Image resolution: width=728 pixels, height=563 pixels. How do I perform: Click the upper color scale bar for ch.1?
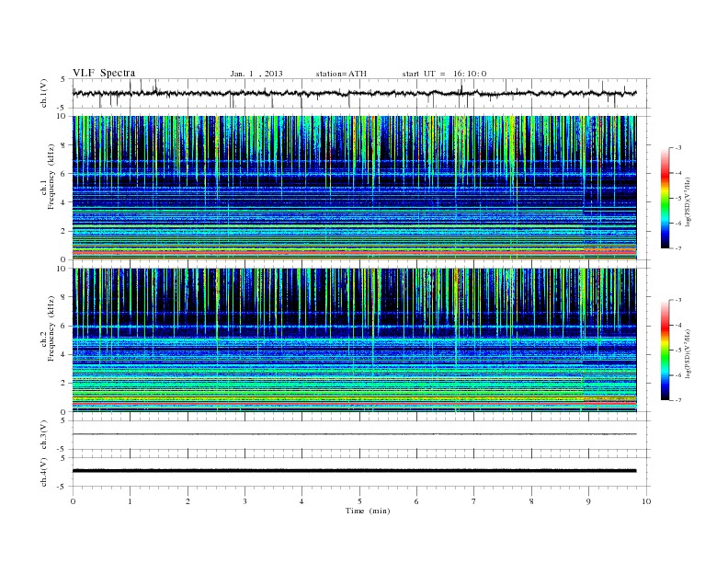(665, 198)
